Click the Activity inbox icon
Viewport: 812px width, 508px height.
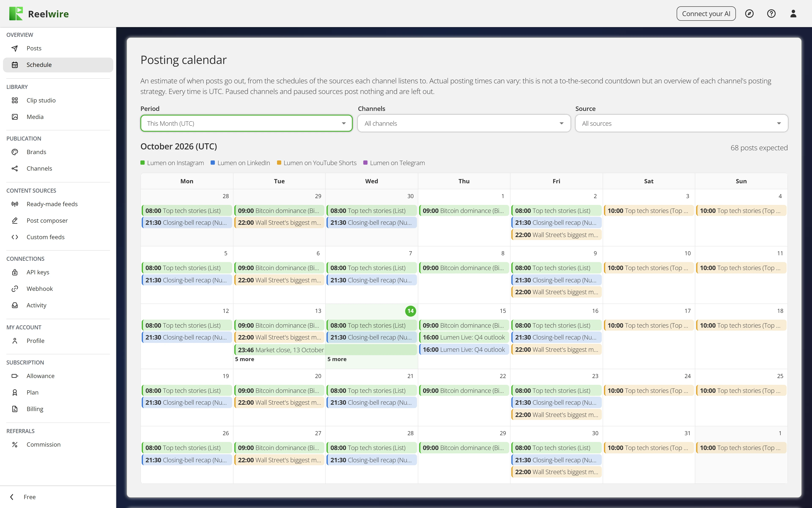point(15,305)
